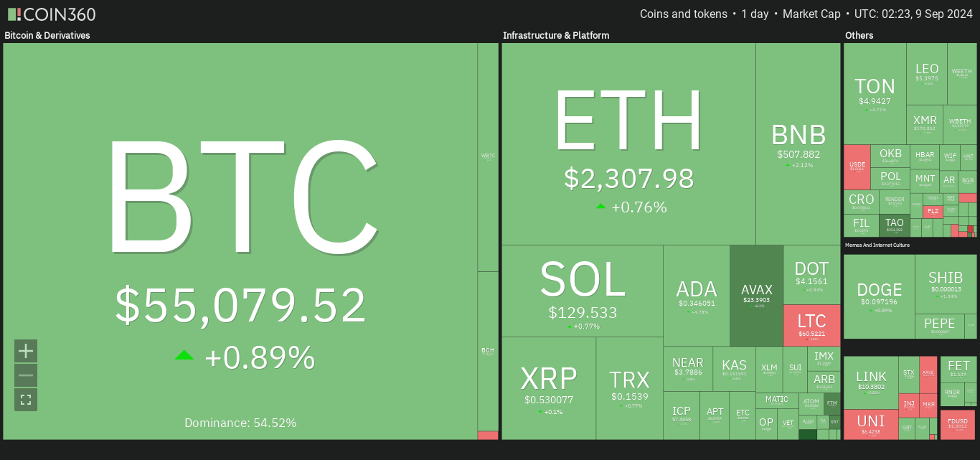Open the dark green AVAX tile
980x460 pixels.
pyautogui.click(x=757, y=296)
